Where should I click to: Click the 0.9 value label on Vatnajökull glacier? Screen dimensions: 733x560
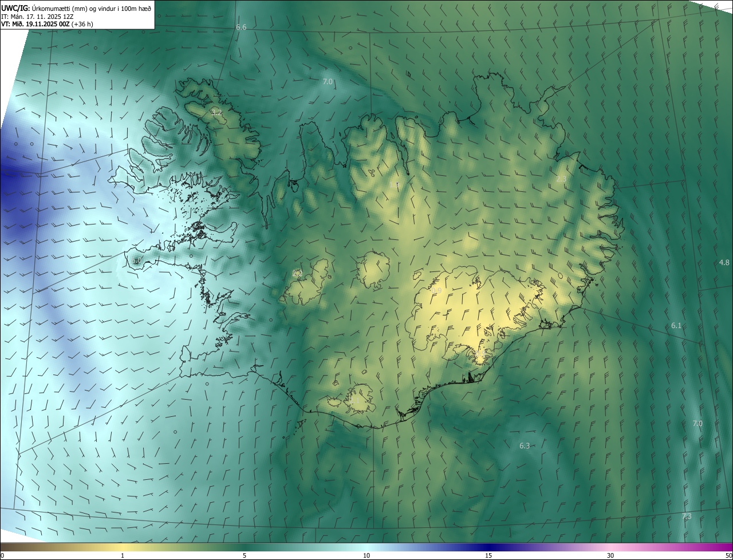tap(436, 291)
